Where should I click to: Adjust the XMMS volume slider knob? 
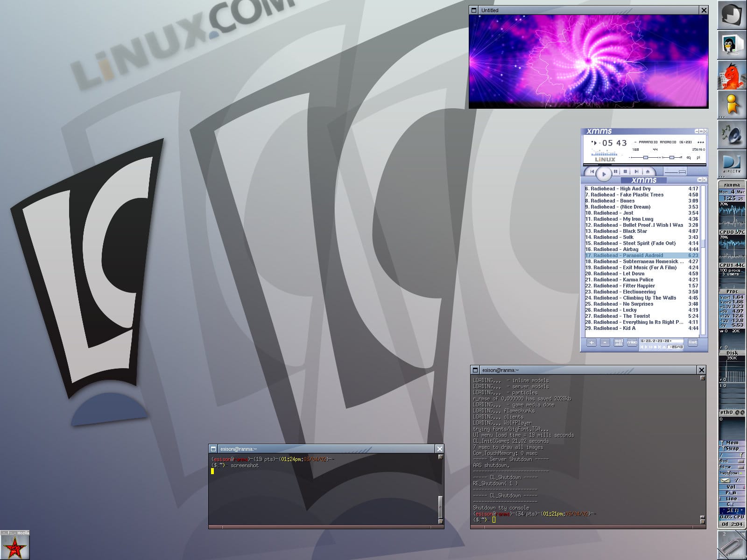(x=646, y=157)
